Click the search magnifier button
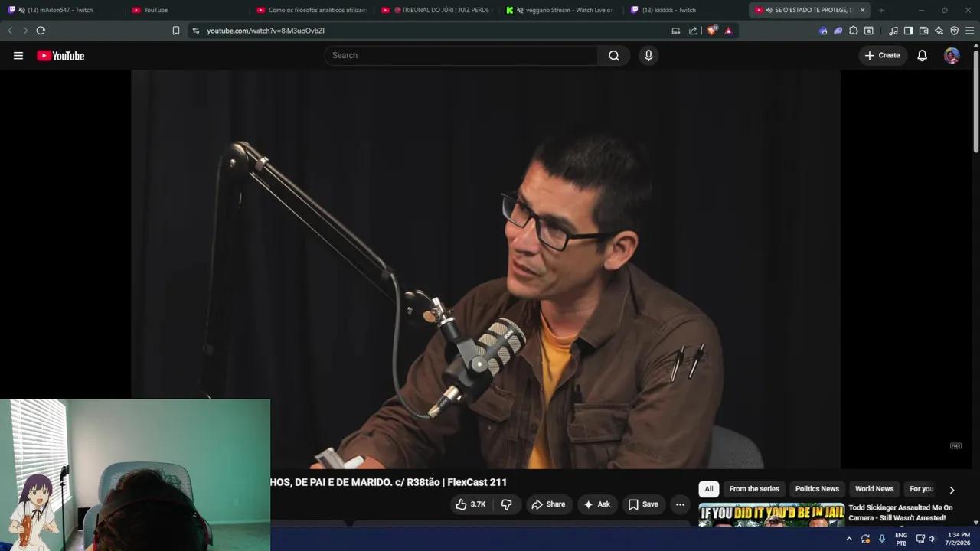980x551 pixels. pos(614,55)
